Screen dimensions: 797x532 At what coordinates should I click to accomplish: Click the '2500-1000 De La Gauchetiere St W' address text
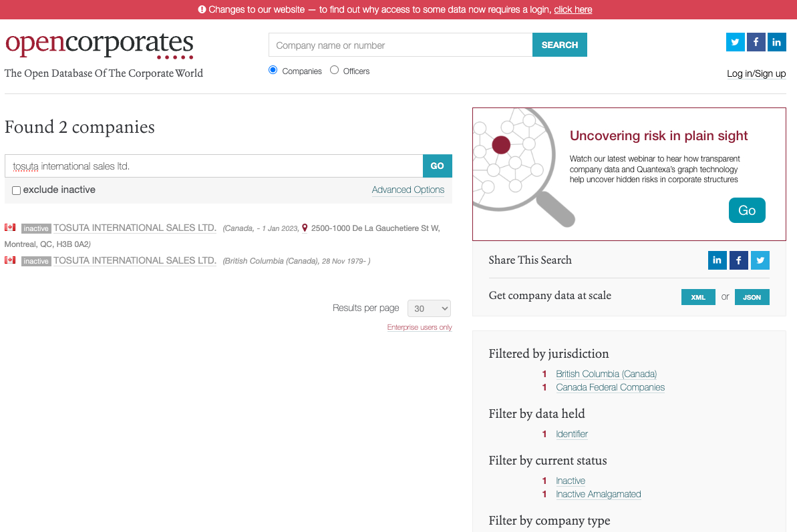point(375,228)
